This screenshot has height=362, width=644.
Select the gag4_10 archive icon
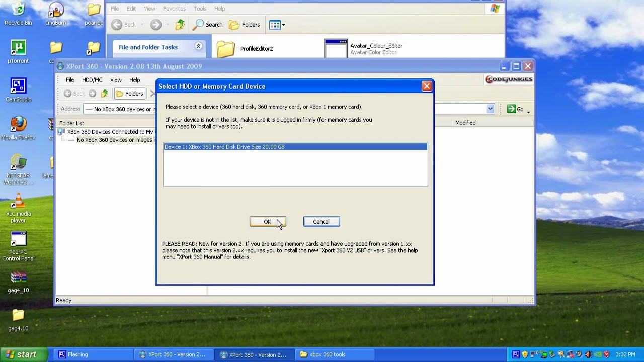click(18, 282)
